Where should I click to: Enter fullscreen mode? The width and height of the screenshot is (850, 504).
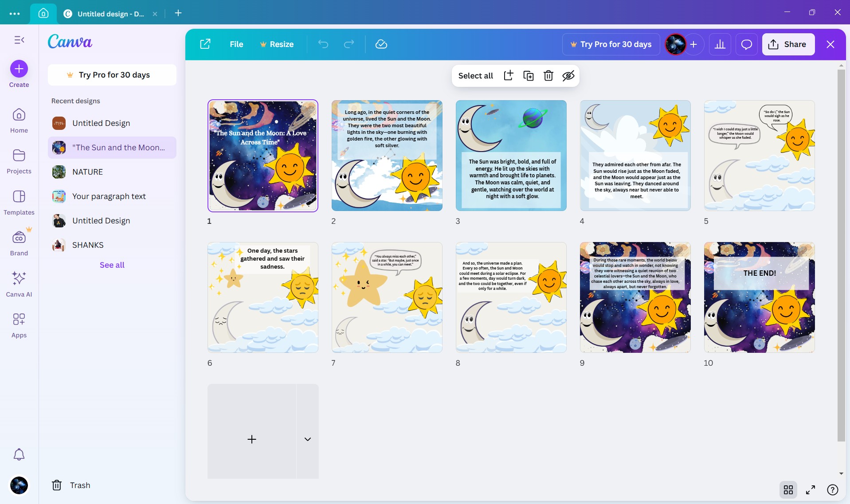point(811,490)
